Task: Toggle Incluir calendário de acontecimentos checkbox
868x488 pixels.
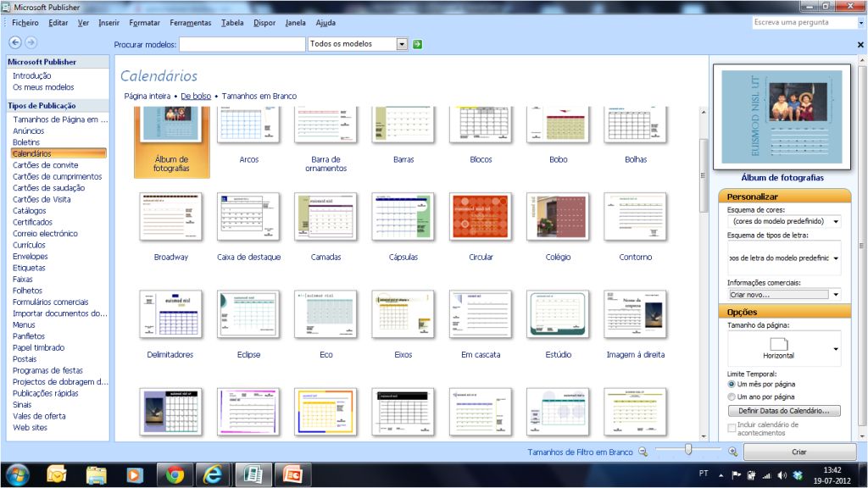Action: [732, 428]
